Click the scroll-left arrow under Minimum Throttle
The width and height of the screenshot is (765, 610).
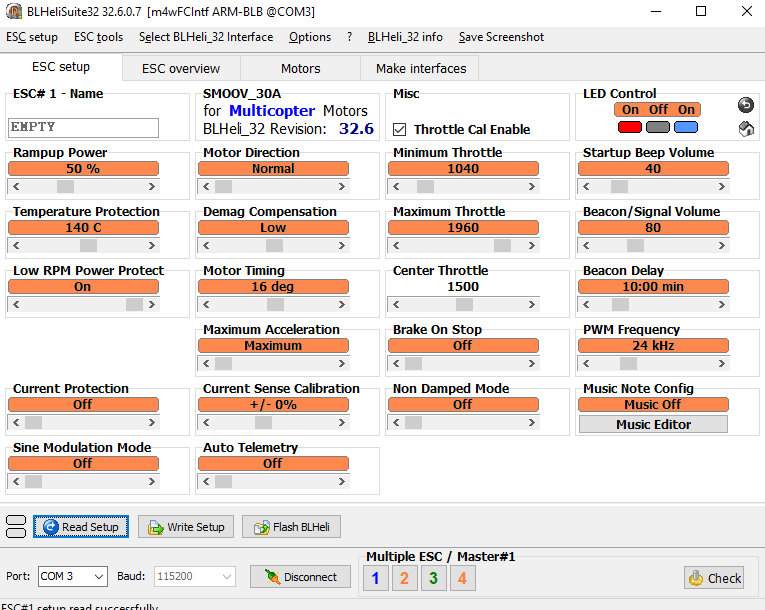396,186
